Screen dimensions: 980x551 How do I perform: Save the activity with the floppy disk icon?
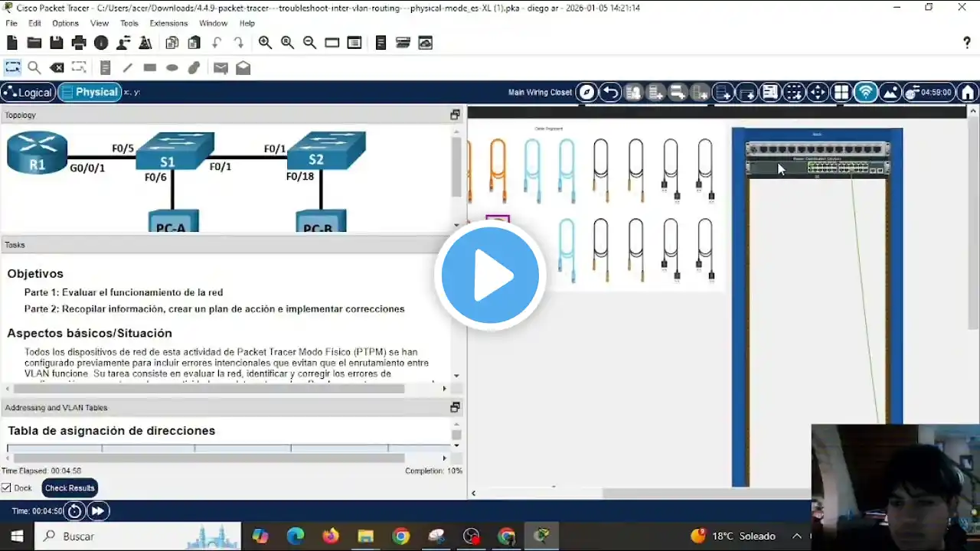point(57,43)
